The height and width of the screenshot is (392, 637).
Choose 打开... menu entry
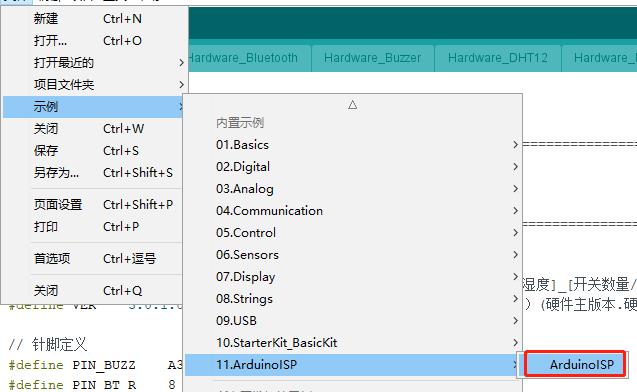[93, 41]
